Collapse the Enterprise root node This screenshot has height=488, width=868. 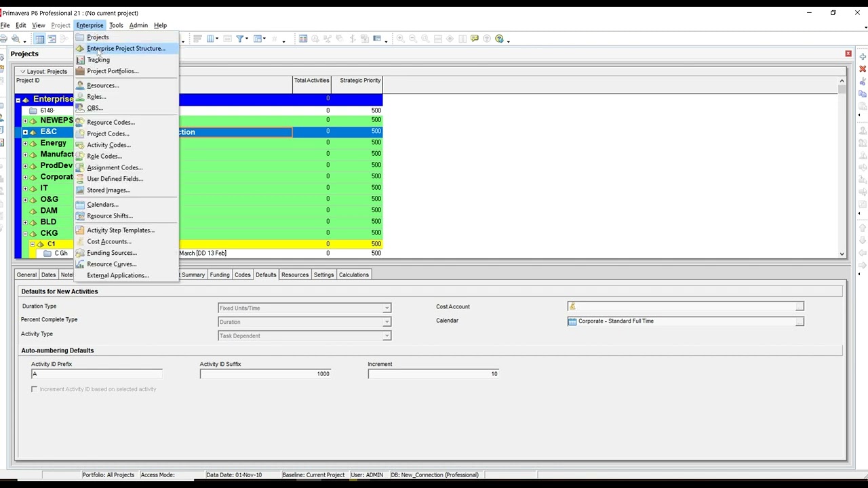point(18,100)
